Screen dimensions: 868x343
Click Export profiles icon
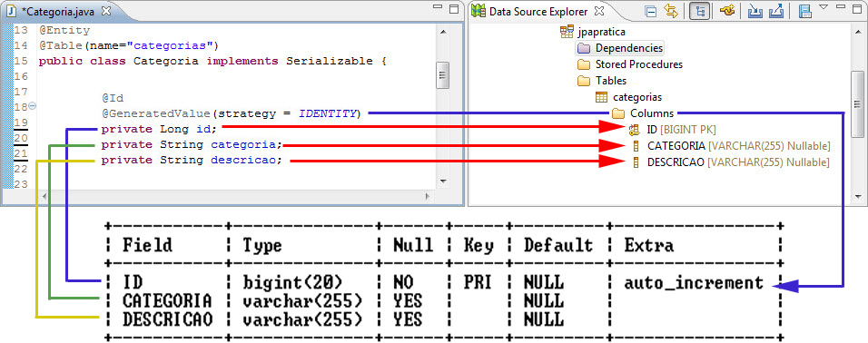tap(775, 11)
